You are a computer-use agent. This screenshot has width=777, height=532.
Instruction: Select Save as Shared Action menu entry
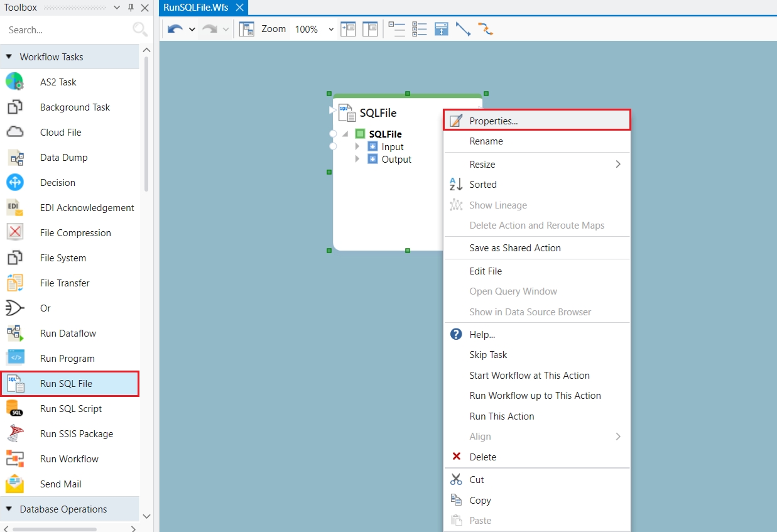[x=514, y=247]
